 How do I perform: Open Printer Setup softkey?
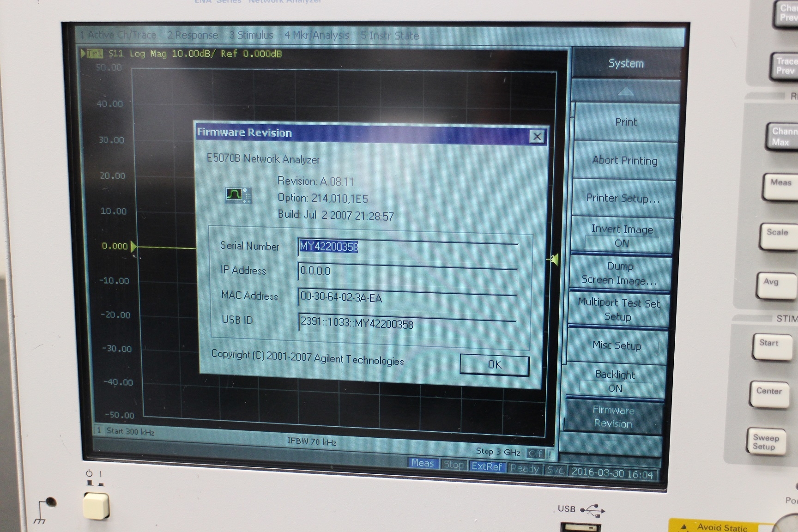coord(623,198)
